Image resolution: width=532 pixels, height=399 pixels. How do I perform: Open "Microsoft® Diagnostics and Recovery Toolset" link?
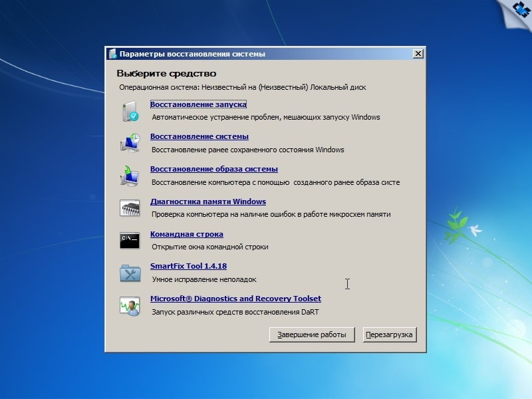(x=235, y=299)
